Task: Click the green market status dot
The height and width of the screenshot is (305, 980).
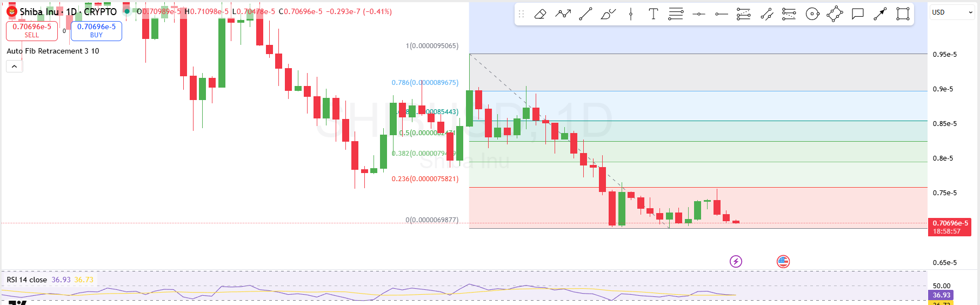Action: pyautogui.click(x=127, y=11)
